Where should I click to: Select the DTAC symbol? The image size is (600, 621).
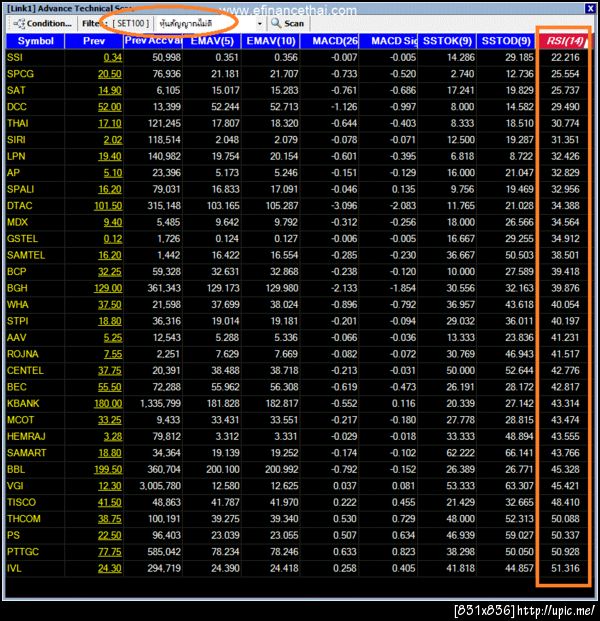coord(19,206)
